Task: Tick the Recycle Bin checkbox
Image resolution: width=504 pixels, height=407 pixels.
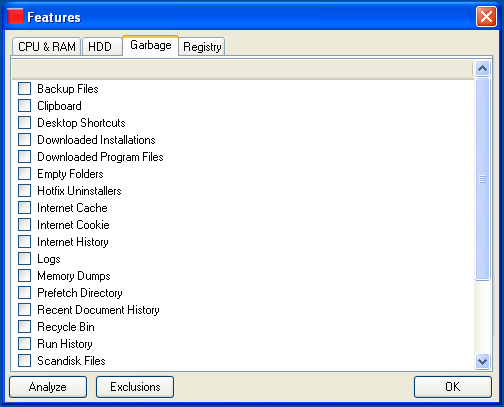Action: [x=24, y=327]
